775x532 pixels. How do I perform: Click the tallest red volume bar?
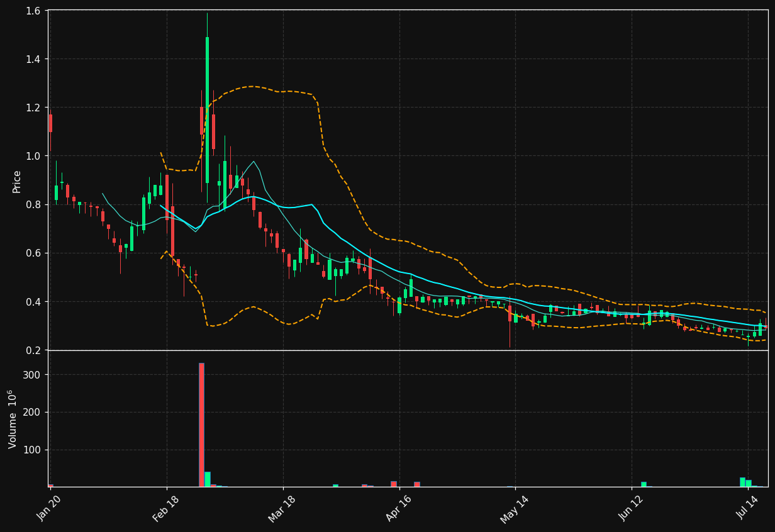tap(201, 424)
